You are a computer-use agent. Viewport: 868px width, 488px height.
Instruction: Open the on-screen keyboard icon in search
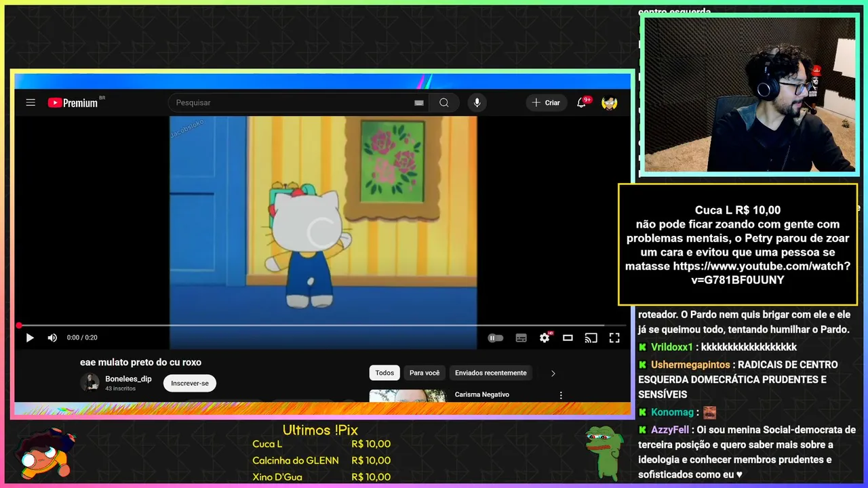click(x=418, y=103)
